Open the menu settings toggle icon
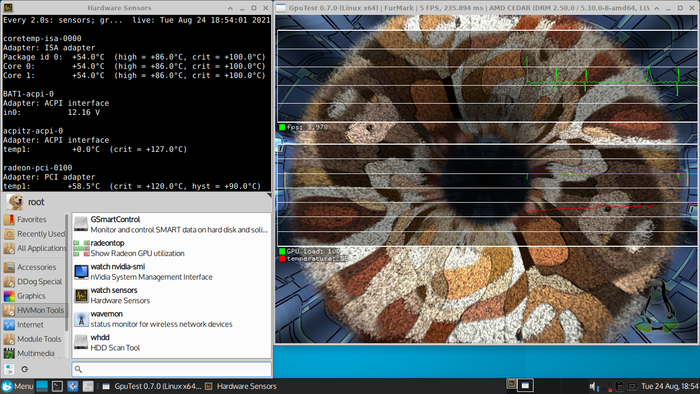 (9, 369)
